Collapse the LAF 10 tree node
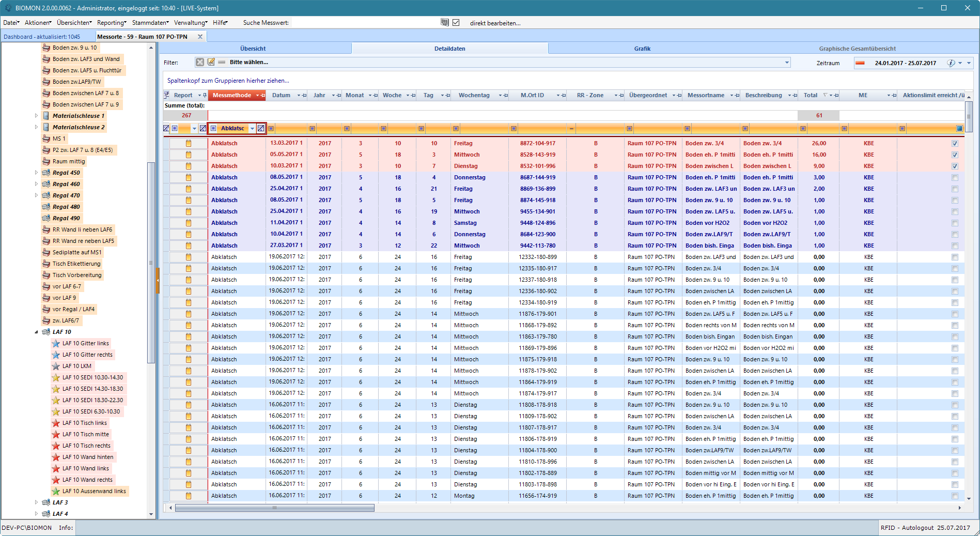Screen dimensions: 980x536 coord(36,332)
